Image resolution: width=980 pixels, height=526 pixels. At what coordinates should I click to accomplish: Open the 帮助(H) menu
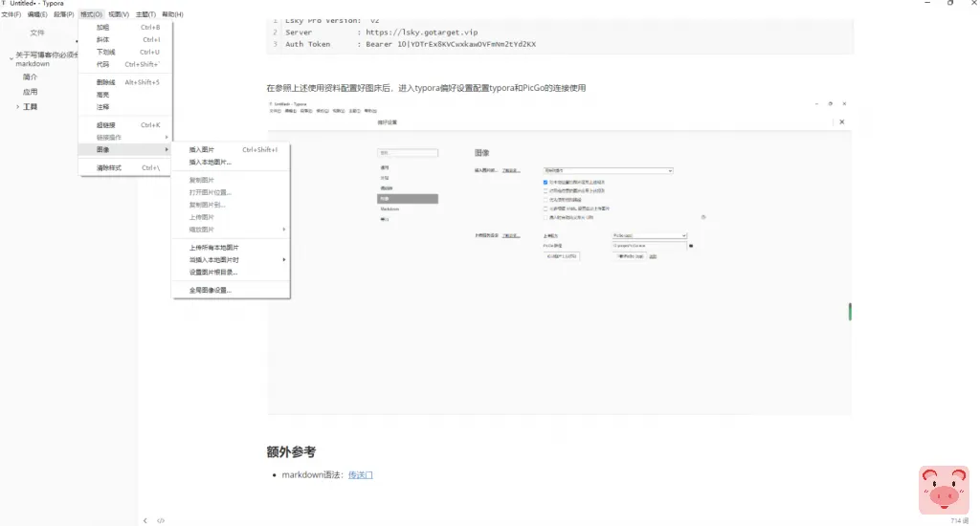pyautogui.click(x=172, y=14)
